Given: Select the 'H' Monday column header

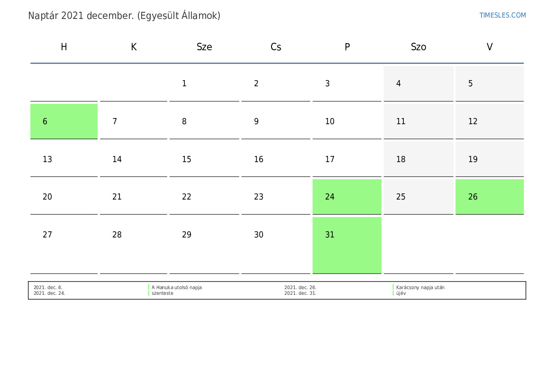Looking at the screenshot, I should point(64,47).
